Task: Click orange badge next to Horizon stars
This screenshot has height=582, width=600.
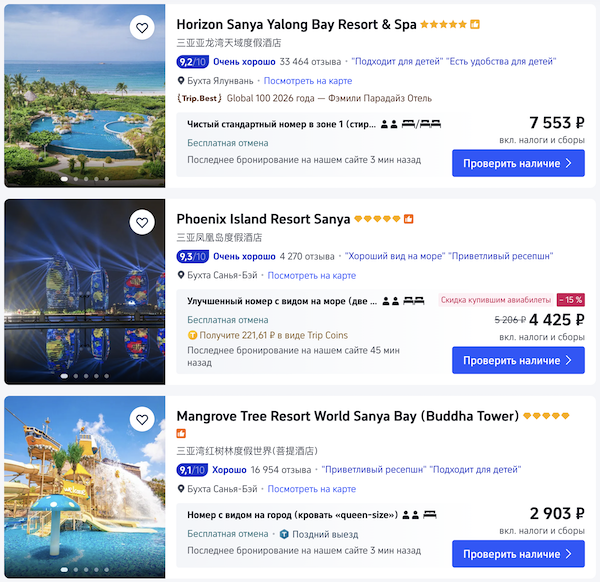Action: click(x=475, y=24)
